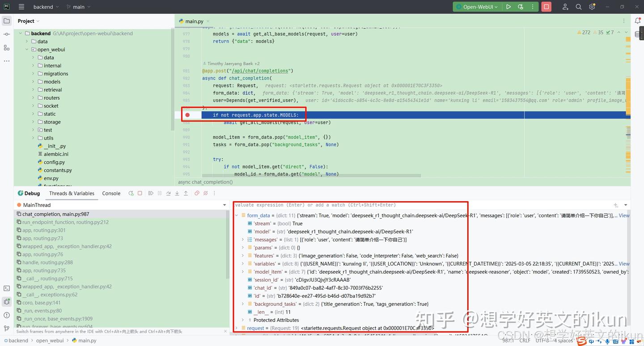The width and height of the screenshot is (644, 346).
Task: Click the Step Out debug icon
Action: pos(186,193)
